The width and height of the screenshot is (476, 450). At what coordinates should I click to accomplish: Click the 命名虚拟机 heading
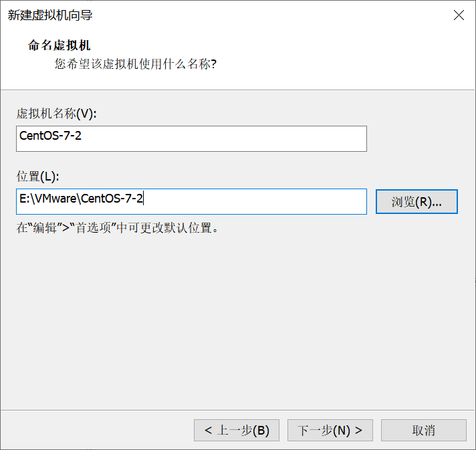pyautogui.click(x=59, y=45)
